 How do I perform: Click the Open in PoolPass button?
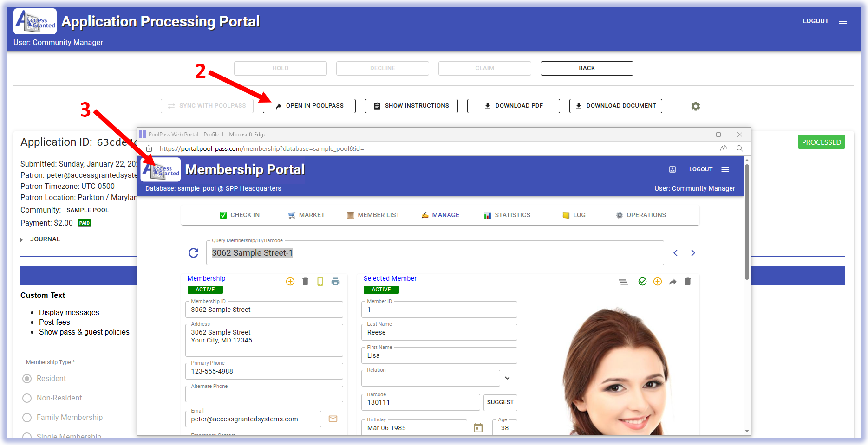click(x=309, y=106)
